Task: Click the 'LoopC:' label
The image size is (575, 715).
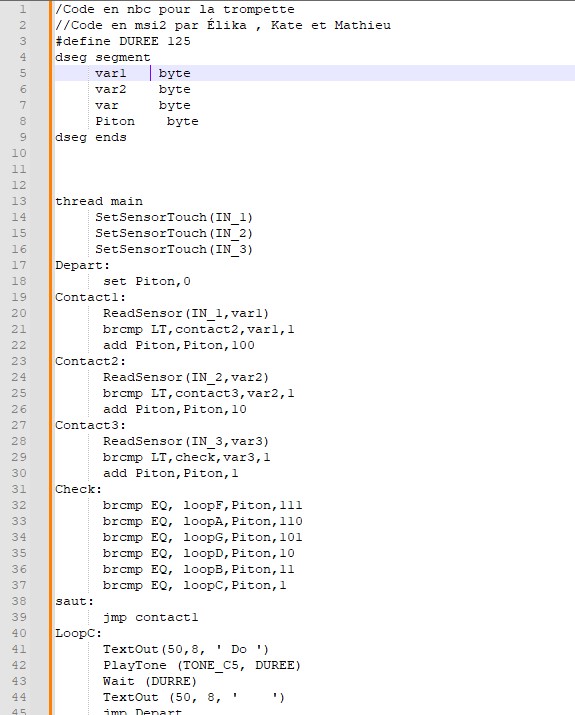Action: pos(78,633)
